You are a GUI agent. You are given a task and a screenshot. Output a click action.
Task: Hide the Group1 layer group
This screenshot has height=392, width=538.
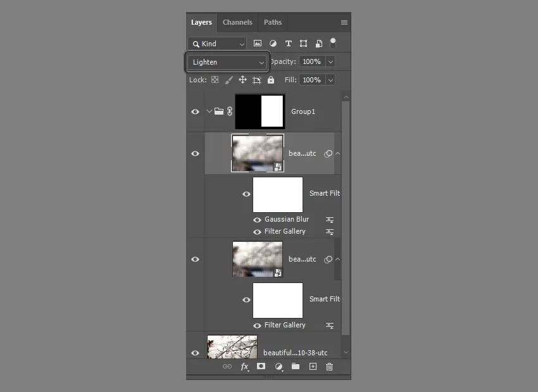pos(195,111)
